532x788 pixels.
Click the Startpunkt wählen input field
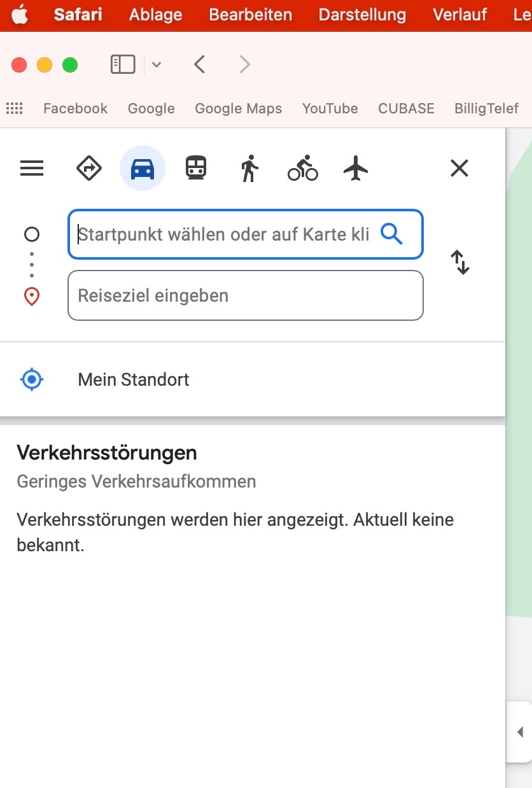pyautogui.click(x=246, y=234)
